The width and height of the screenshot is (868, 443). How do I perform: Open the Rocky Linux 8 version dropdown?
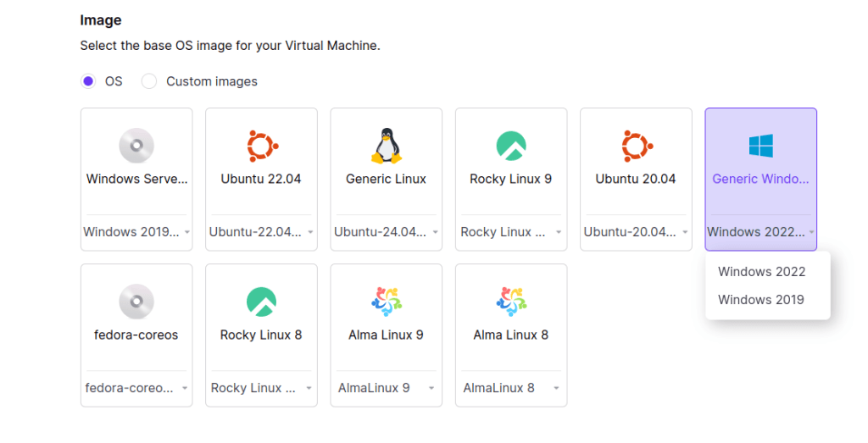click(261, 388)
